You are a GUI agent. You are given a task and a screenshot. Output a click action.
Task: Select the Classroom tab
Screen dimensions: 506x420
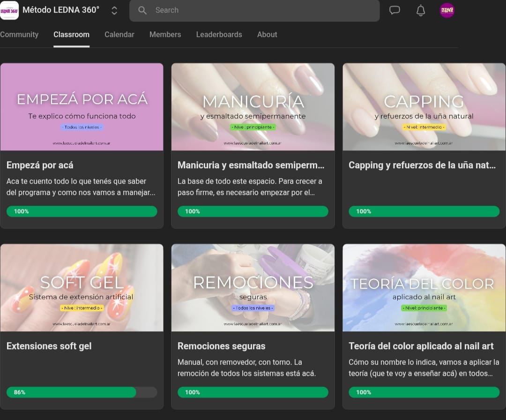point(71,35)
